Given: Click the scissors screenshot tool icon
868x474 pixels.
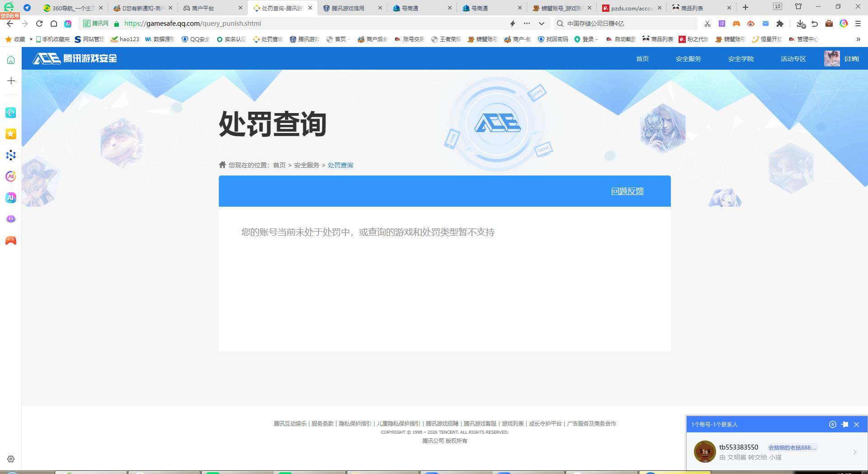Looking at the screenshot, I should [x=708, y=24].
